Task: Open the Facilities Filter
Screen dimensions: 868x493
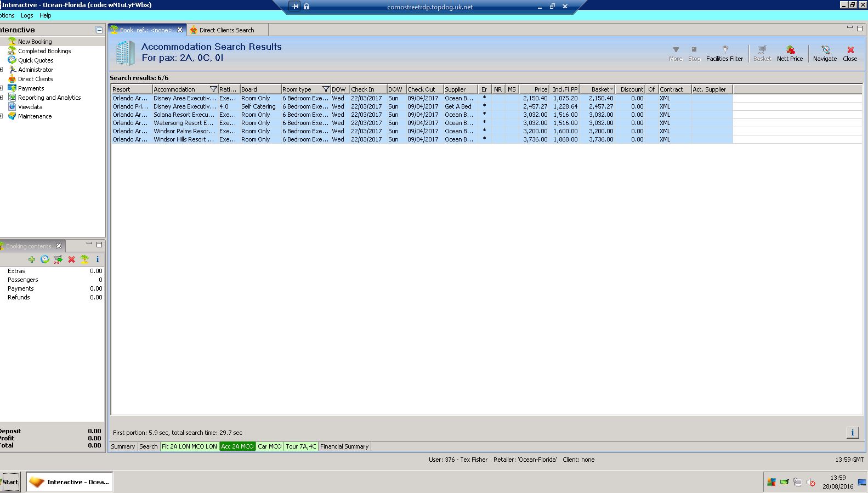Action: [x=724, y=53]
